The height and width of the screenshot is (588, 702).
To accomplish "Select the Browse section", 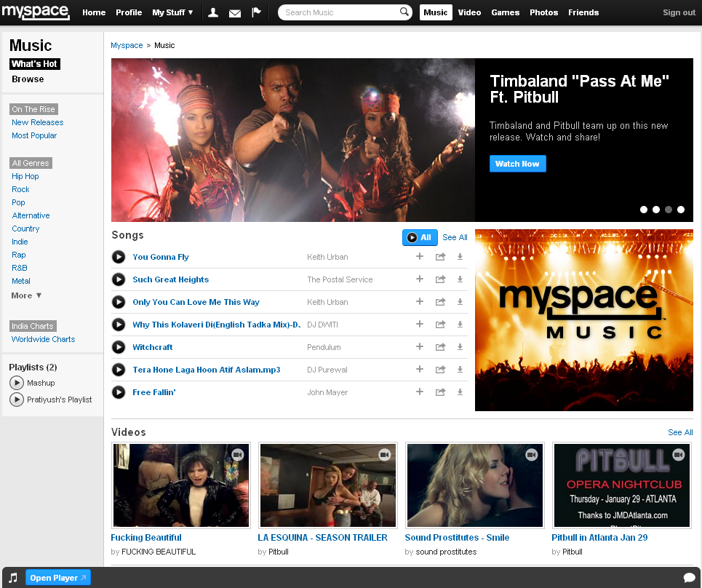I will [x=28, y=79].
